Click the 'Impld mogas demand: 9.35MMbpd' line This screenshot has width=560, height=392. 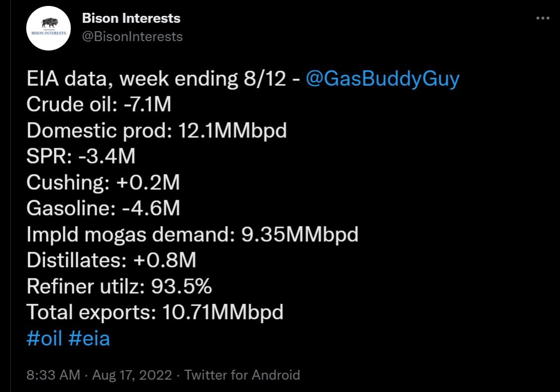tap(192, 234)
